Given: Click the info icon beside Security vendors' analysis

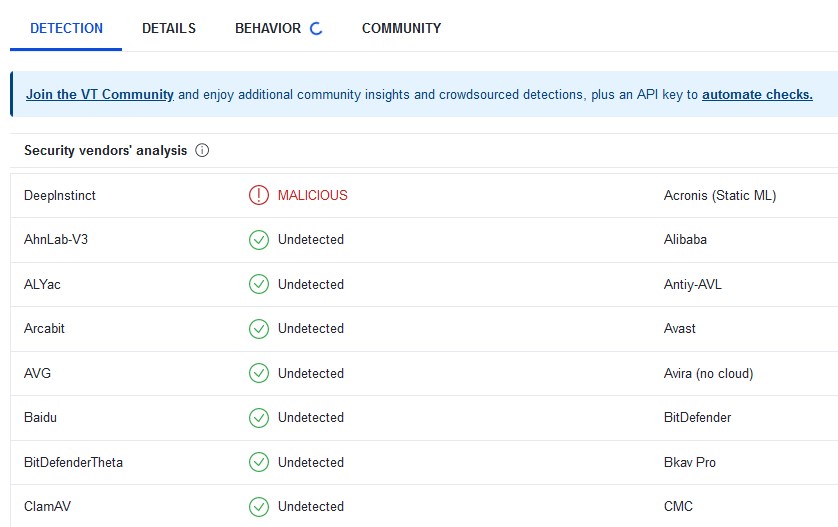Looking at the screenshot, I should tap(202, 151).
